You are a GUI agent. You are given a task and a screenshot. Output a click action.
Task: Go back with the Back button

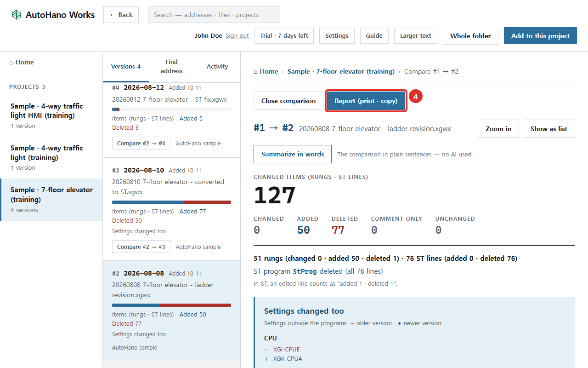point(121,15)
